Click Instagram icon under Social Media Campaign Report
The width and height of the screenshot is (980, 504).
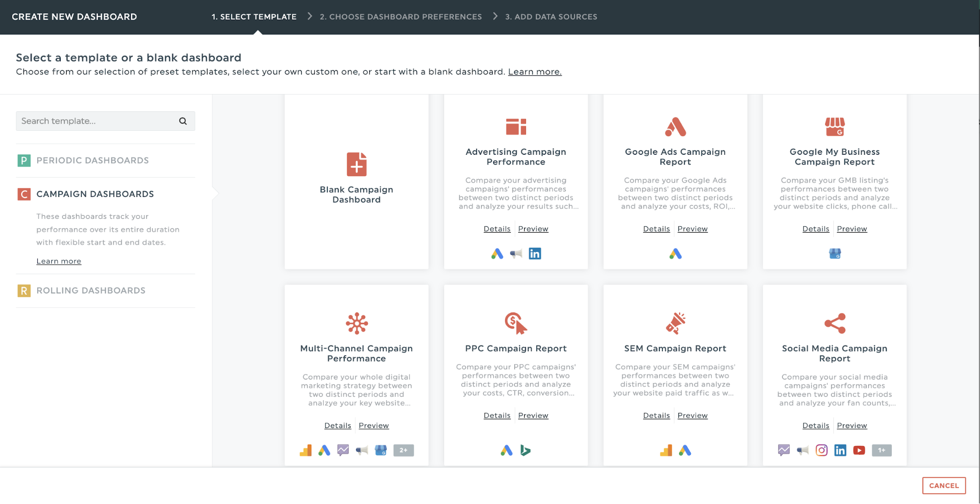[x=821, y=450]
